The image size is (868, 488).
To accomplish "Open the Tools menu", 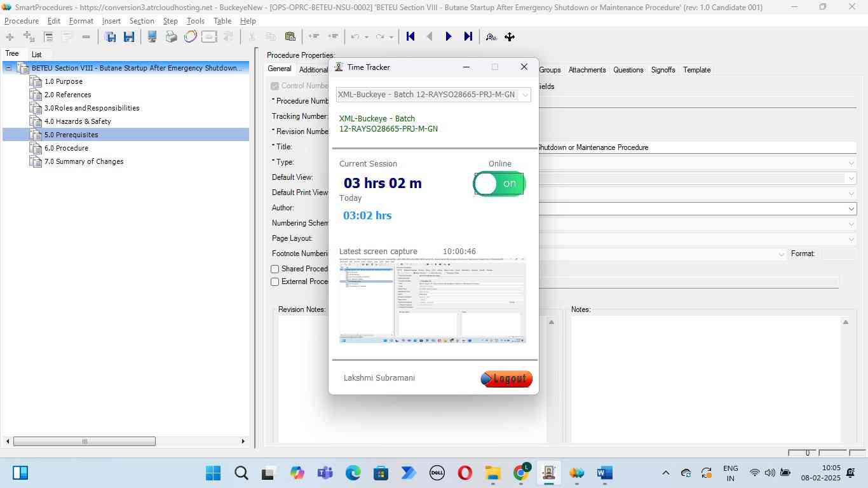I will pyautogui.click(x=196, y=21).
